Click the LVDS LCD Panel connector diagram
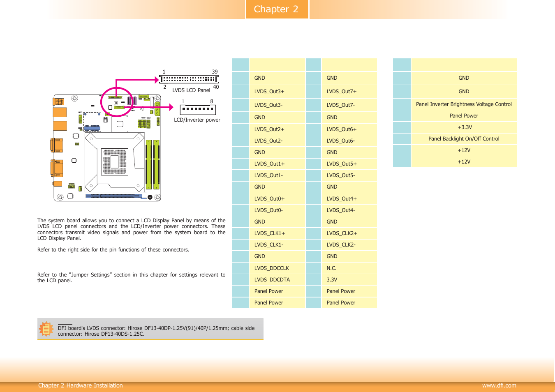 tap(189, 79)
